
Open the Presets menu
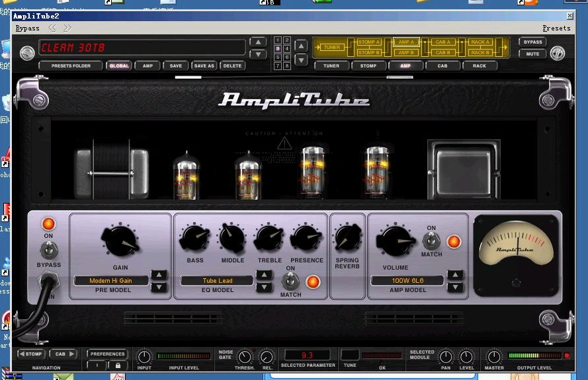pyautogui.click(x=556, y=28)
